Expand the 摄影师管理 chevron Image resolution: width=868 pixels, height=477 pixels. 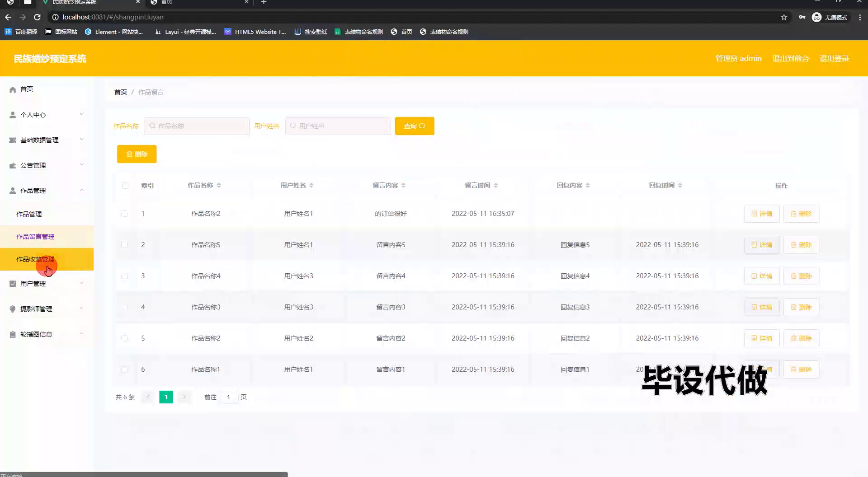point(82,309)
